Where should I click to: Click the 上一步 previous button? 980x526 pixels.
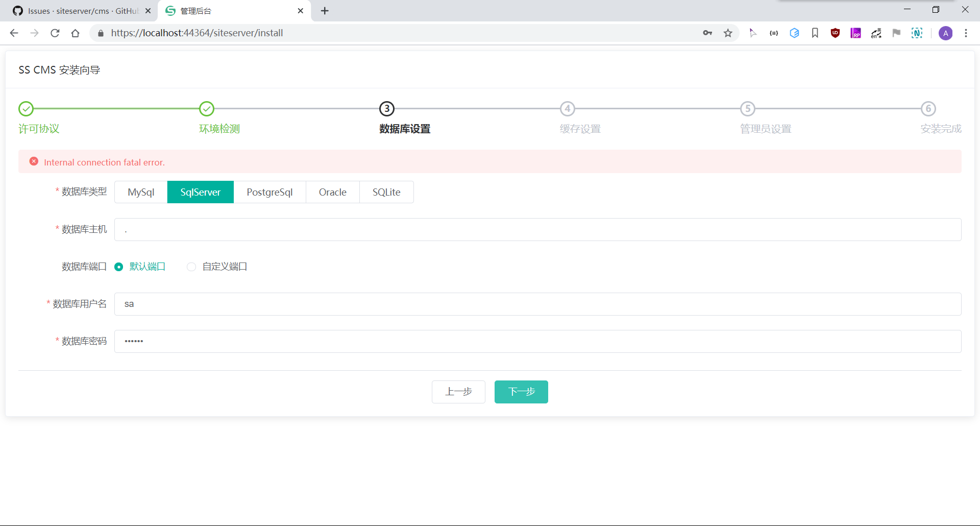(458, 392)
